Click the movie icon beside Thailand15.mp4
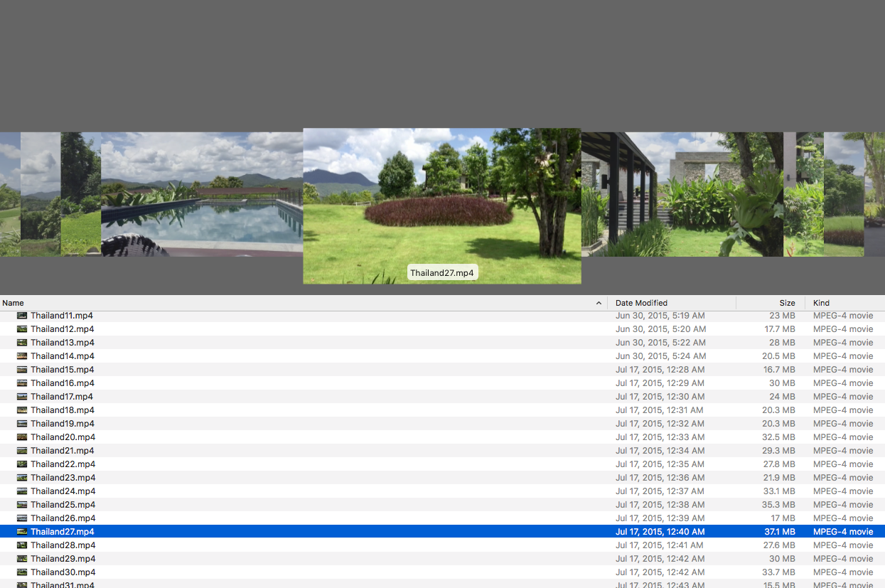 22,370
